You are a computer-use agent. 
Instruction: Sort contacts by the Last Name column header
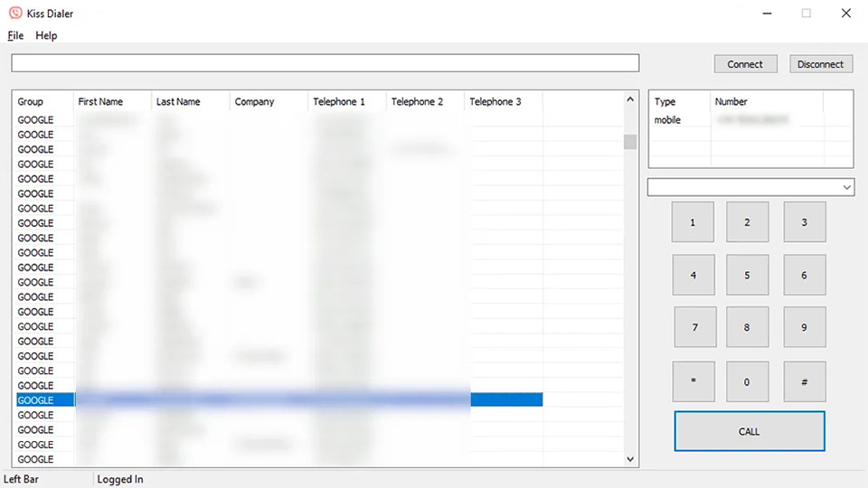pos(190,102)
